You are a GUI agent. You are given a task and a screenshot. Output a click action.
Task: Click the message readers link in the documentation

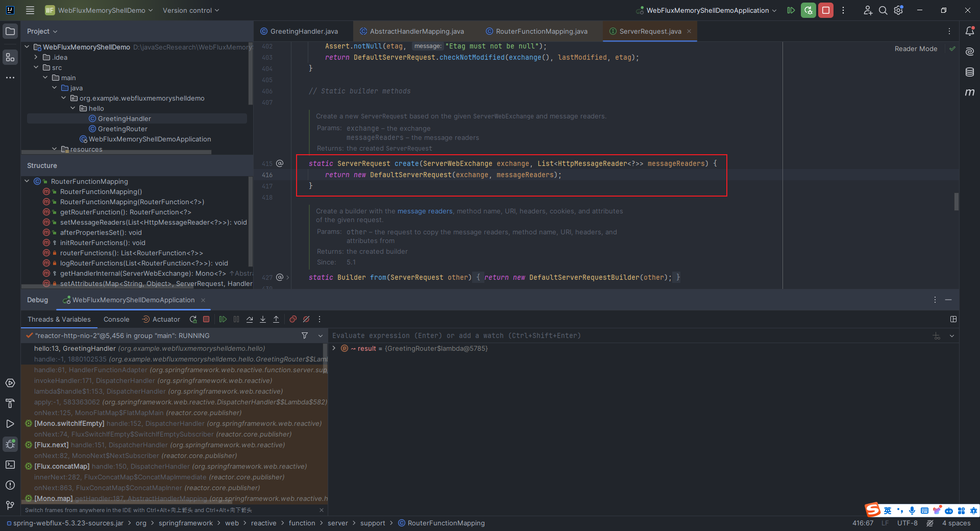point(425,211)
